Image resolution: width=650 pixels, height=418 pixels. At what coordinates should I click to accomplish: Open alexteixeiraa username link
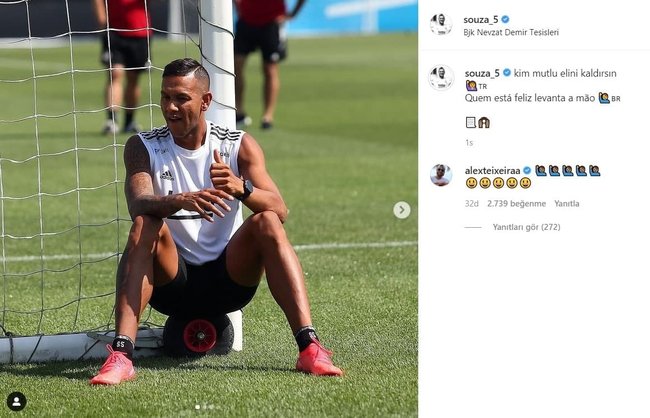click(x=492, y=170)
